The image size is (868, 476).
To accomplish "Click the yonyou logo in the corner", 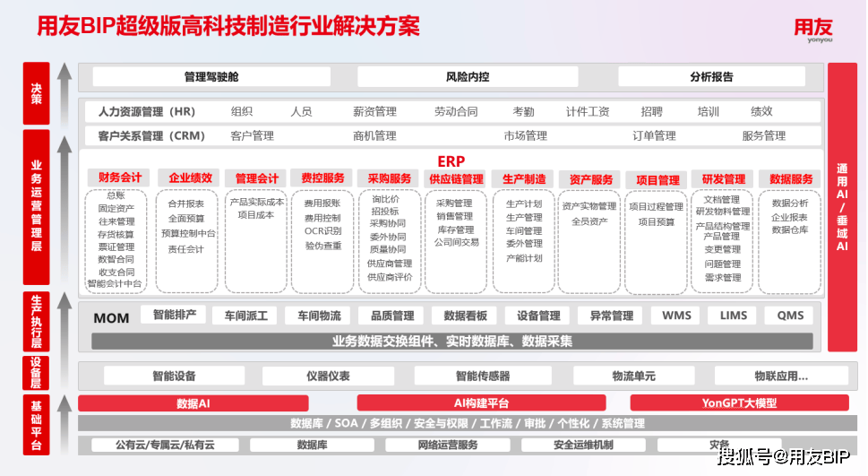I will pyautogui.click(x=813, y=30).
